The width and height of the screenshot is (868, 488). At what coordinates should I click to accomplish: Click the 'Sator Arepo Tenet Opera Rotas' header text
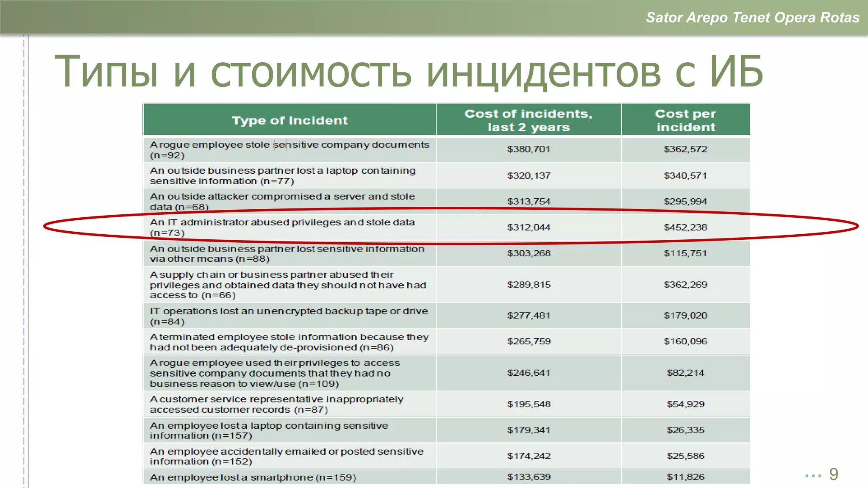(753, 17)
